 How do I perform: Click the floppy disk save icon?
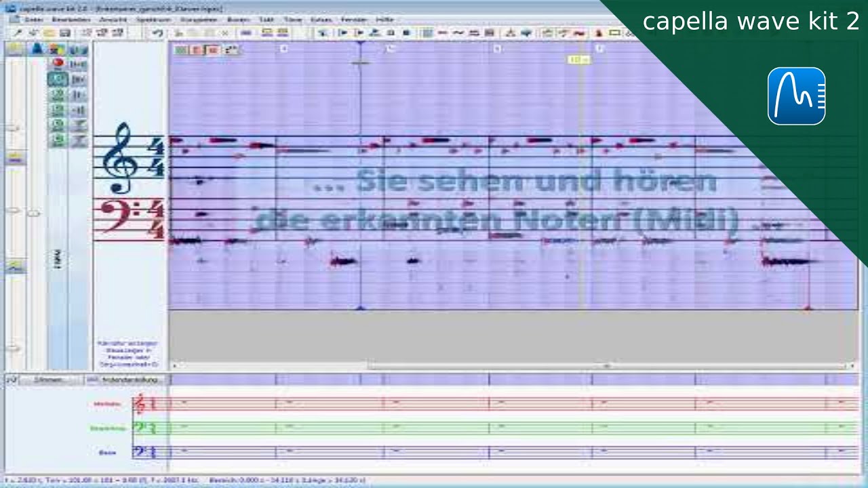coord(64,32)
